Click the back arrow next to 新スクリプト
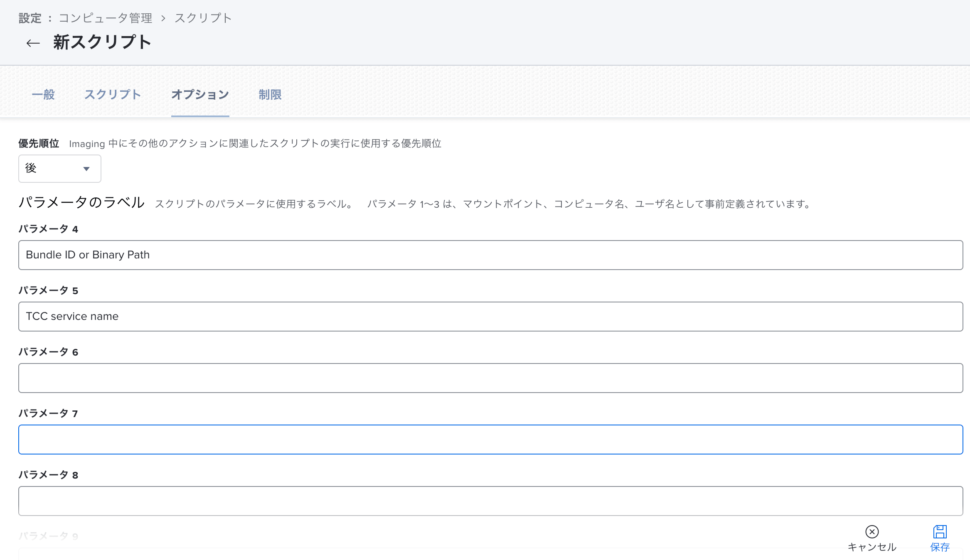The height and width of the screenshot is (560, 970). tap(33, 43)
